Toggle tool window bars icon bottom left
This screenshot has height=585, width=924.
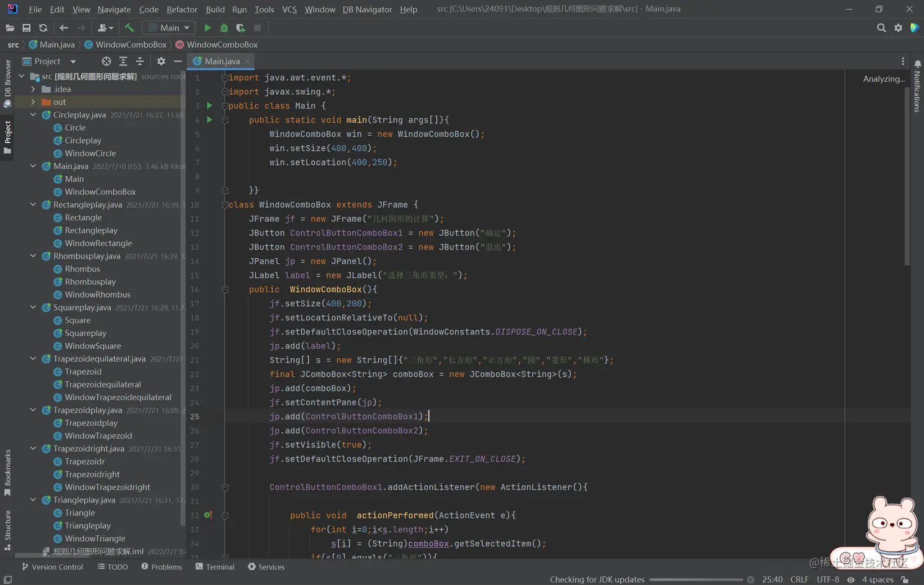pyautogui.click(x=7, y=579)
